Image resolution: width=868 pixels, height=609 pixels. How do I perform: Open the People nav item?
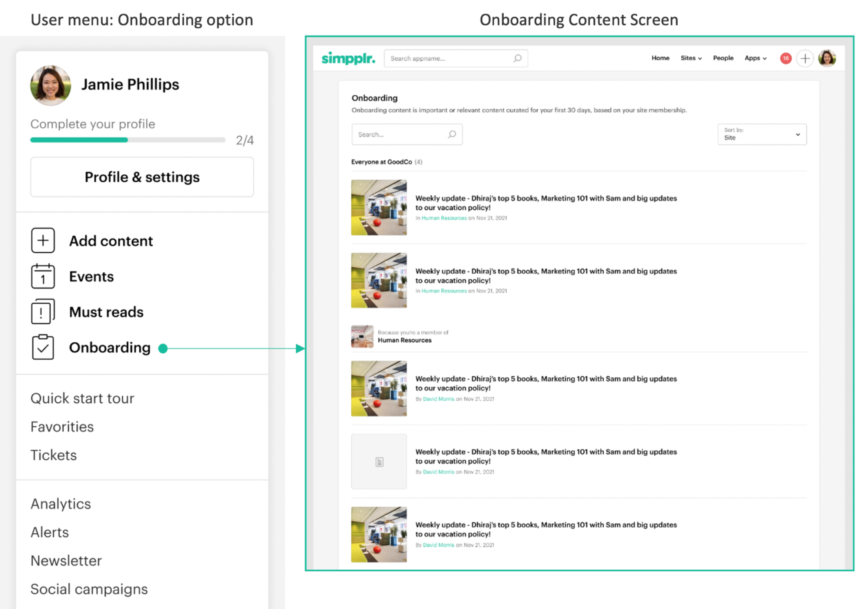tap(723, 58)
